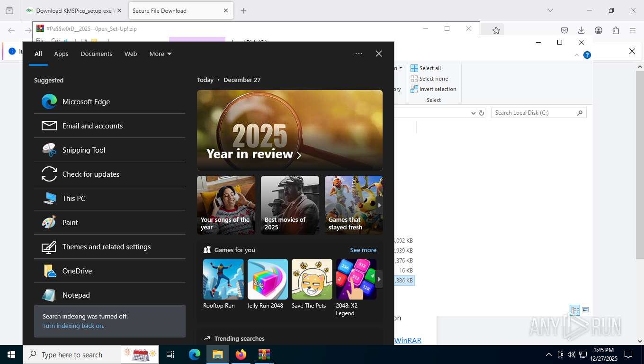Open WinRAR from the taskbar
Screen dimensions: 644x364
click(x=264, y=355)
